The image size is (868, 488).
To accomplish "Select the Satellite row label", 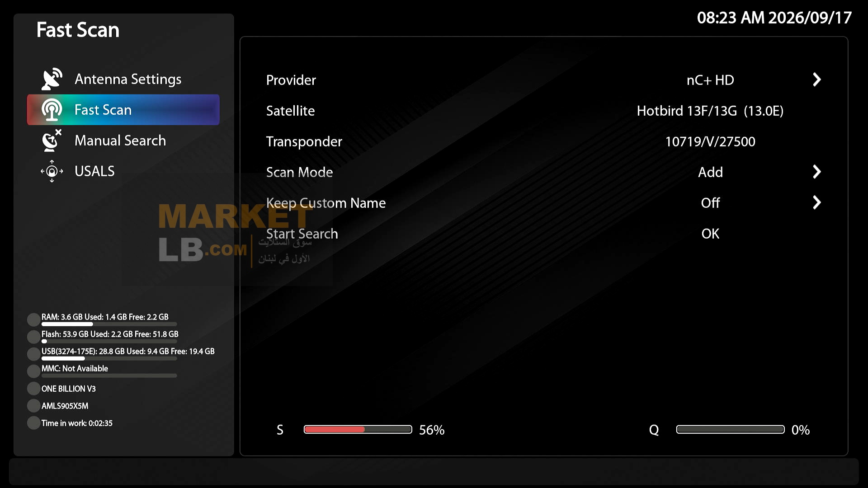I will click(x=290, y=111).
